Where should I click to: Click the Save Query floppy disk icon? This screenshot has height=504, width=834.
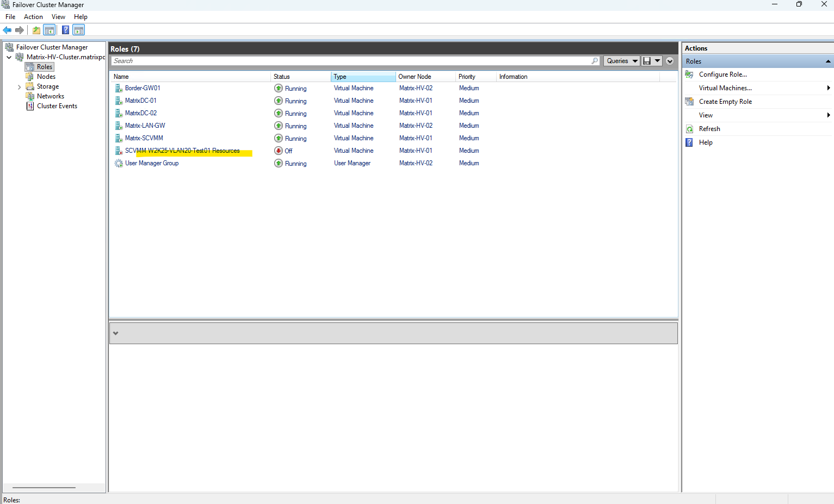tap(647, 61)
